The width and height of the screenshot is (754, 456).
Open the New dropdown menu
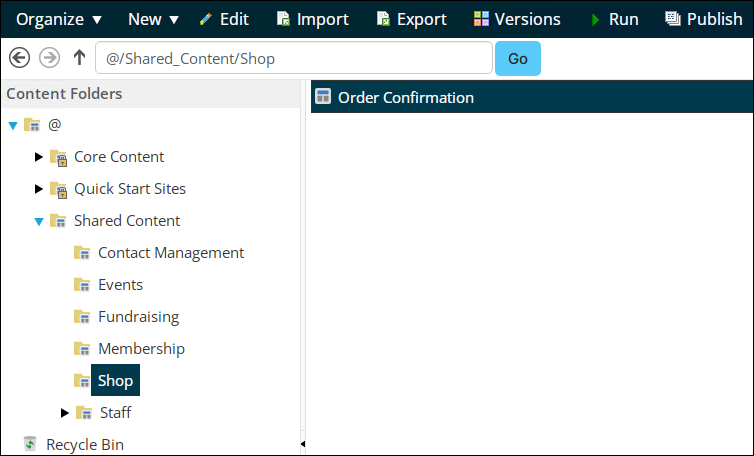pos(153,19)
